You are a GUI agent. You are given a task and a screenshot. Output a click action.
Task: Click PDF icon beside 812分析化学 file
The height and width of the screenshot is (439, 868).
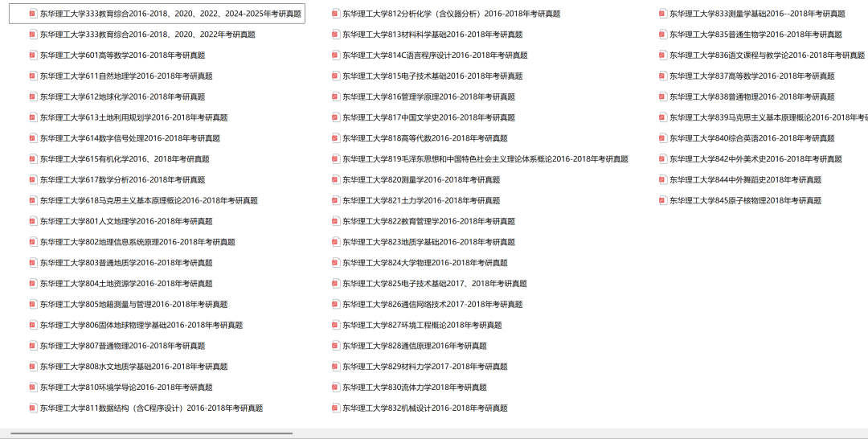(335, 14)
